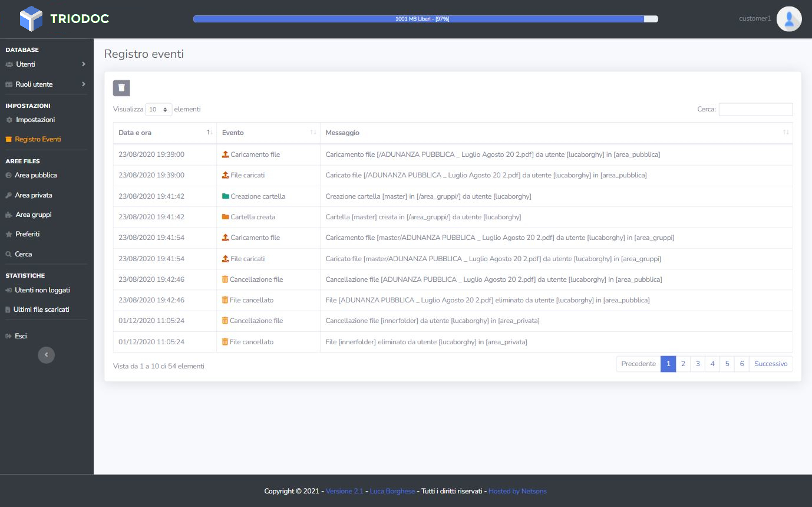
Task: Click the Area gruppi icon
Action: (9, 215)
